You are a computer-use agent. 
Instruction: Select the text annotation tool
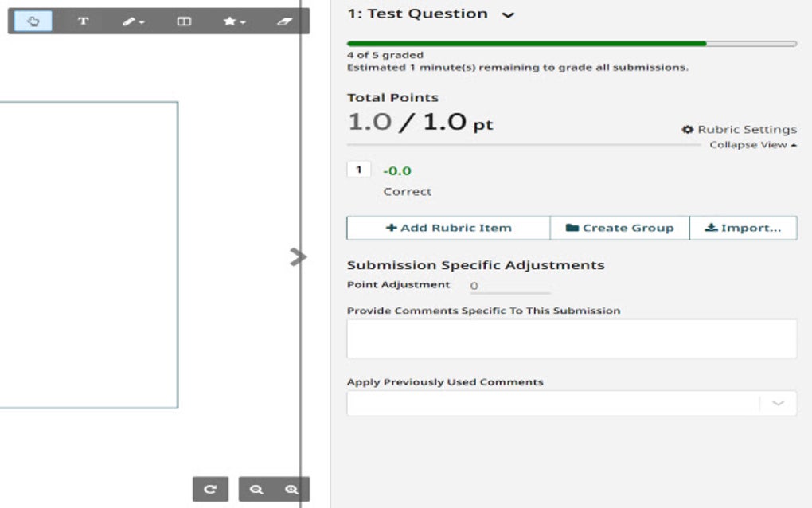[83, 21]
